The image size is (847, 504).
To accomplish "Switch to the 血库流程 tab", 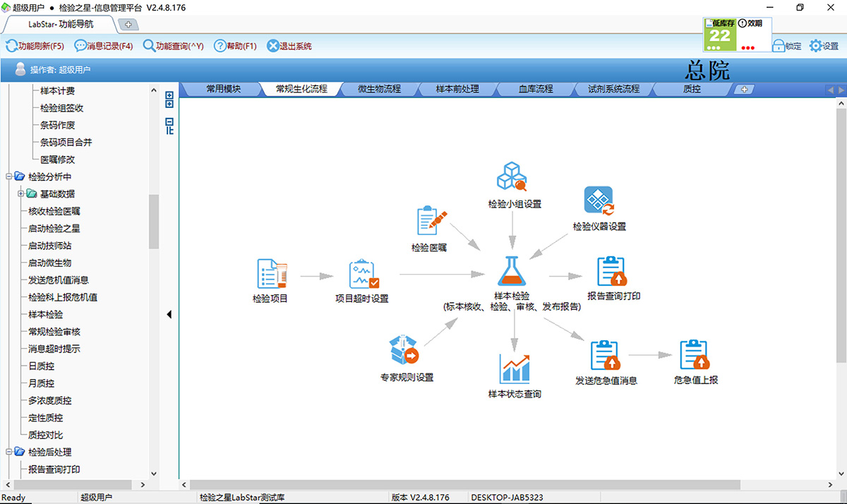I will coord(536,89).
